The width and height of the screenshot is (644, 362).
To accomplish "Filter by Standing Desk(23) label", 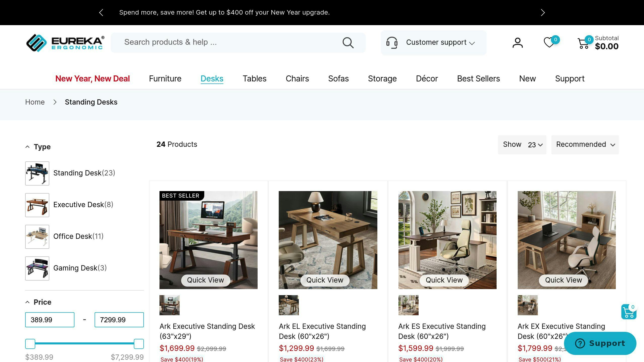I will pyautogui.click(x=84, y=173).
